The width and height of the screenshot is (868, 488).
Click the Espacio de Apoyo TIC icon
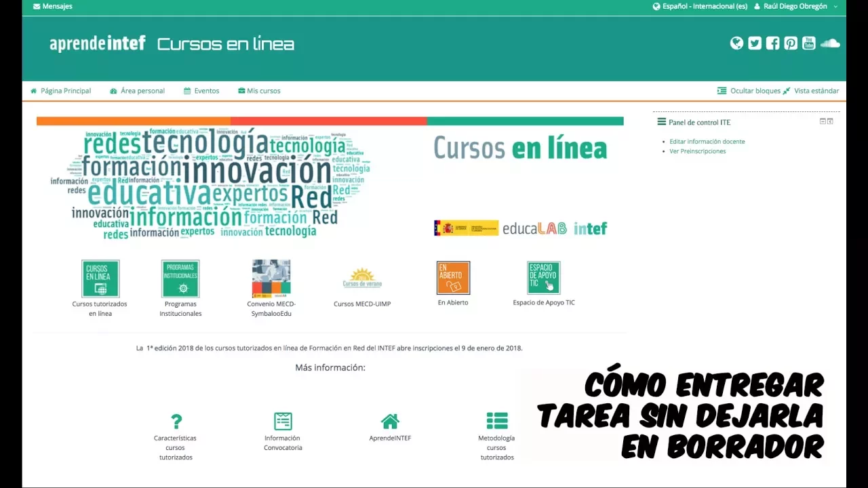coord(544,278)
